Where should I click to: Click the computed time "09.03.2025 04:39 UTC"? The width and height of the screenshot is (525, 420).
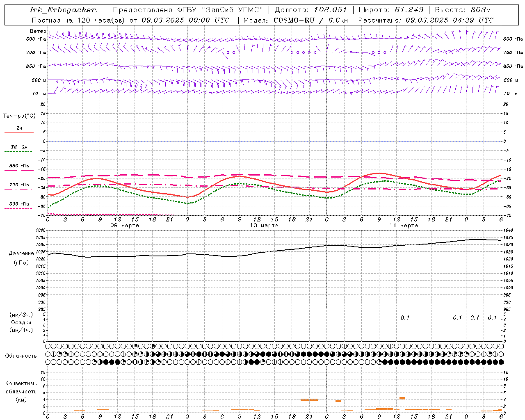(450, 20)
